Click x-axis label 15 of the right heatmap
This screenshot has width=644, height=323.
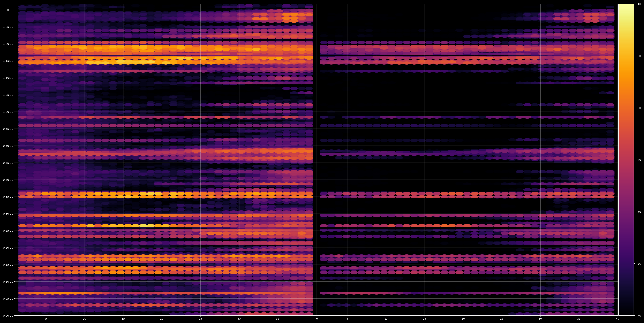coord(425,319)
